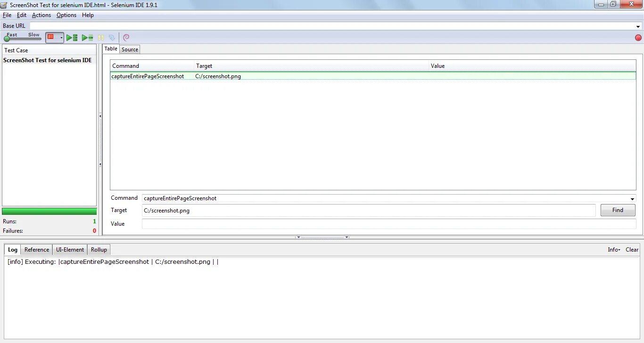Click the Step toolbar icon

point(112,38)
